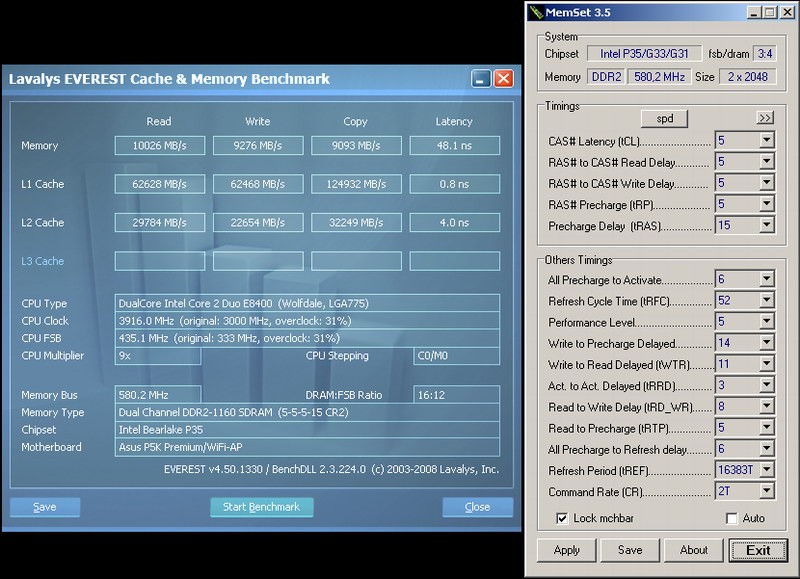Click the MemSet Chipset field Intel P35/G33/G31
This screenshot has height=579, width=800.
click(644, 54)
